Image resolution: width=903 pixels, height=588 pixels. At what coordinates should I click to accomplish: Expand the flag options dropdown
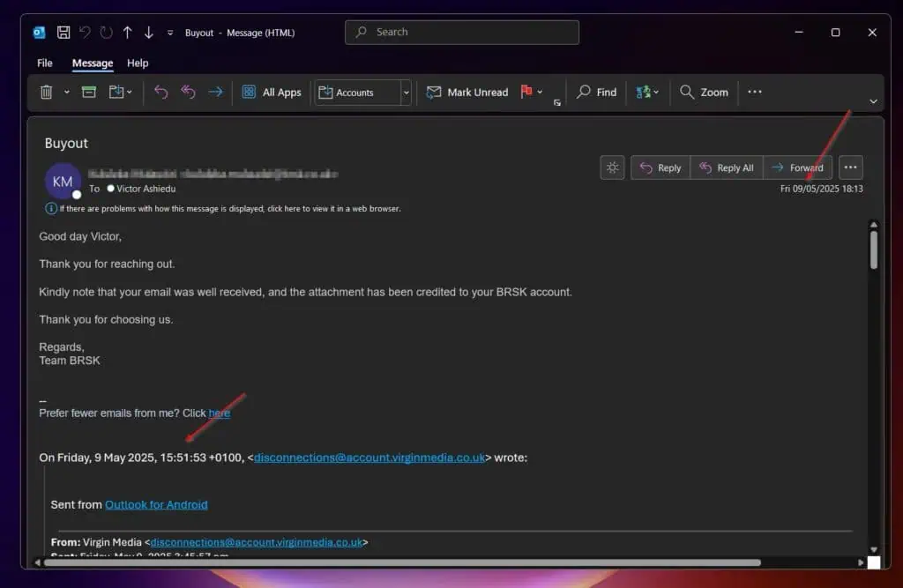click(539, 92)
